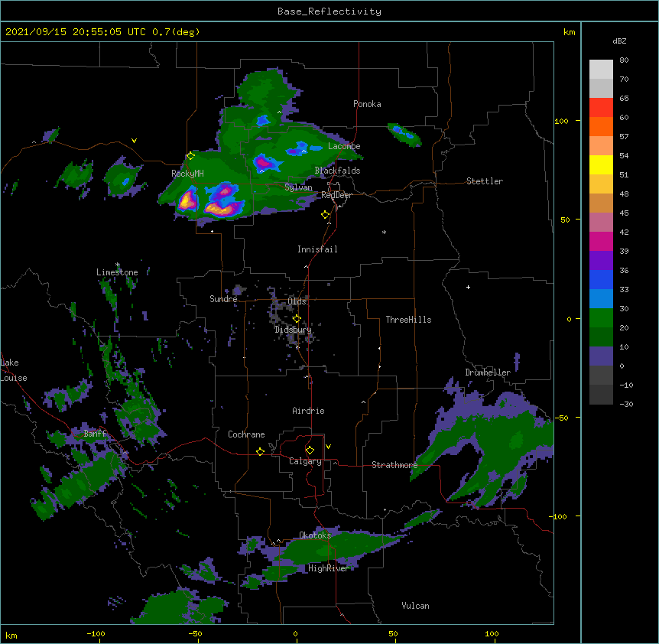Click the purple 10 dBZ legend swatch
Screen dimensions: 659x644
pyautogui.click(x=601, y=356)
